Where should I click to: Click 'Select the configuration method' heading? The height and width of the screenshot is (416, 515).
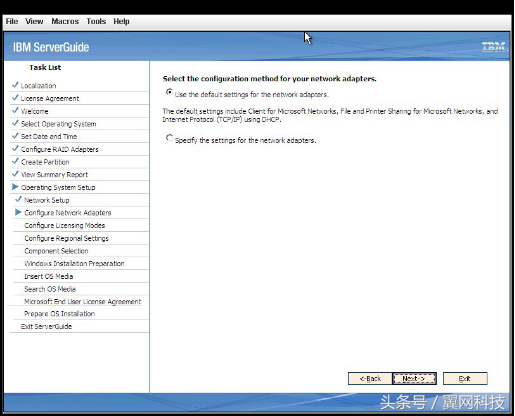click(269, 79)
